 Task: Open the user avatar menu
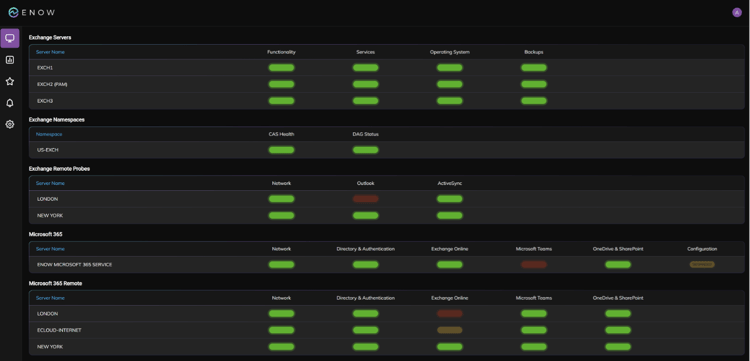coord(737,12)
